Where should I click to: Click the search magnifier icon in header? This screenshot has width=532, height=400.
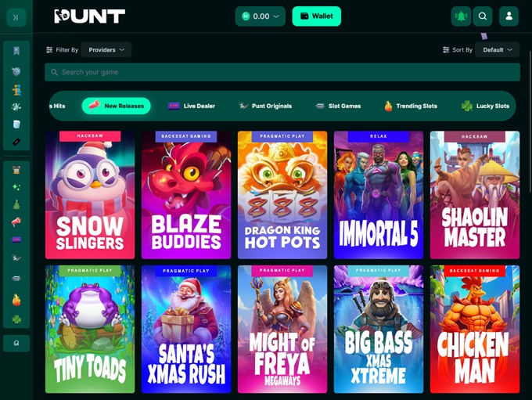click(x=483, y=16)
